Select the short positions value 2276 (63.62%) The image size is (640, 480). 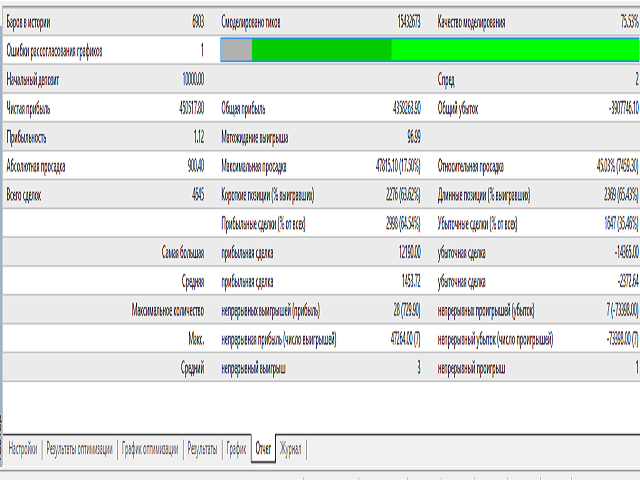click(x=403, y=195)
